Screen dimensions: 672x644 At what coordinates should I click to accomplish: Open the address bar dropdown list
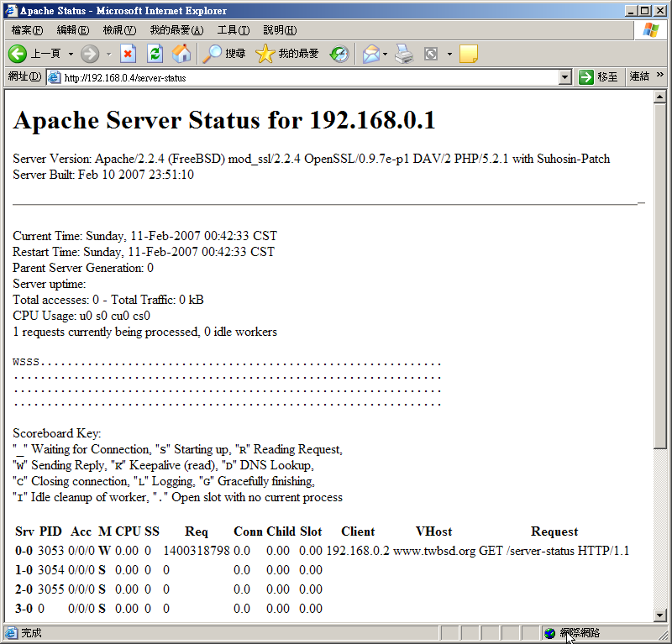565,77
